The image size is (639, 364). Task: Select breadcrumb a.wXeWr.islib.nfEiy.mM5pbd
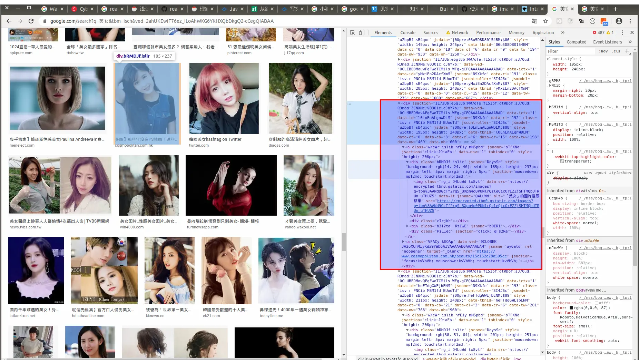[449, 359]
